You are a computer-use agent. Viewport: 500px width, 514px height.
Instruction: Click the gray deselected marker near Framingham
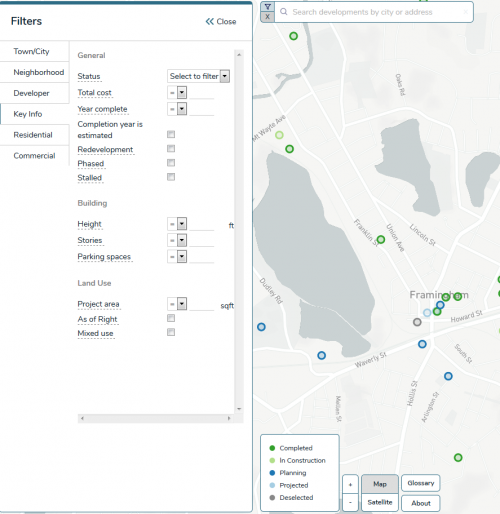pyautogui.click(x=417, y=322)
